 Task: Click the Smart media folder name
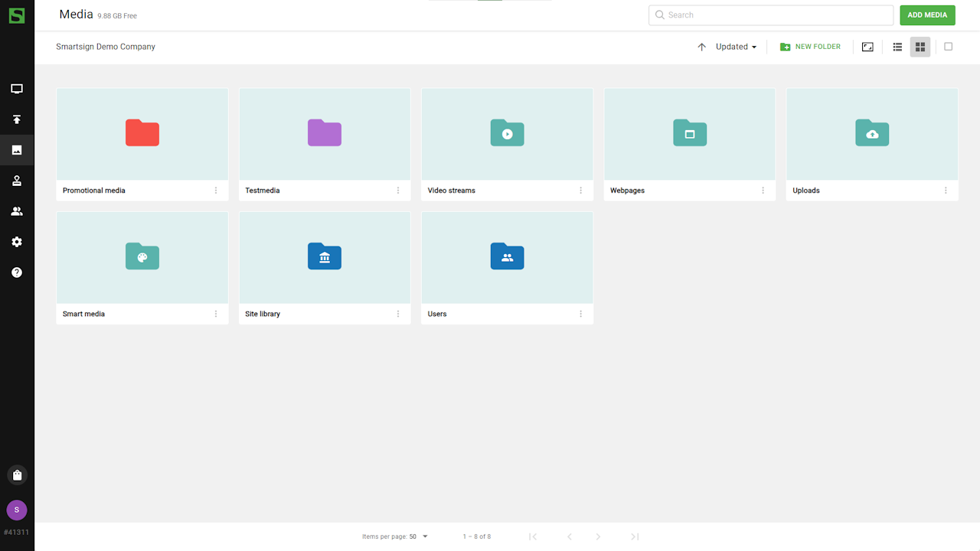pyautogui.click(x=83, y=314)
